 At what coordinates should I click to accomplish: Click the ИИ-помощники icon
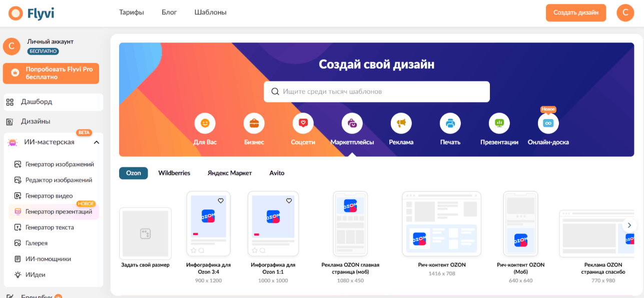coord(18,259)
